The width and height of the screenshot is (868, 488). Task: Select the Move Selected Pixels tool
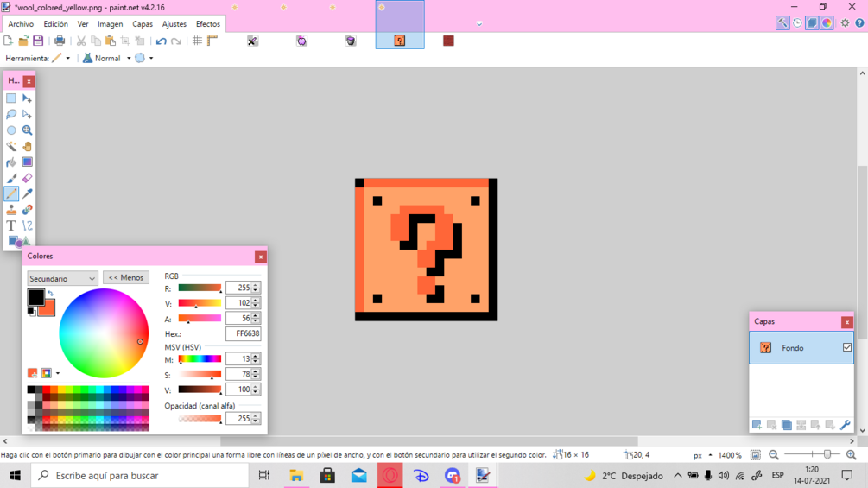(x=27, y=98)
